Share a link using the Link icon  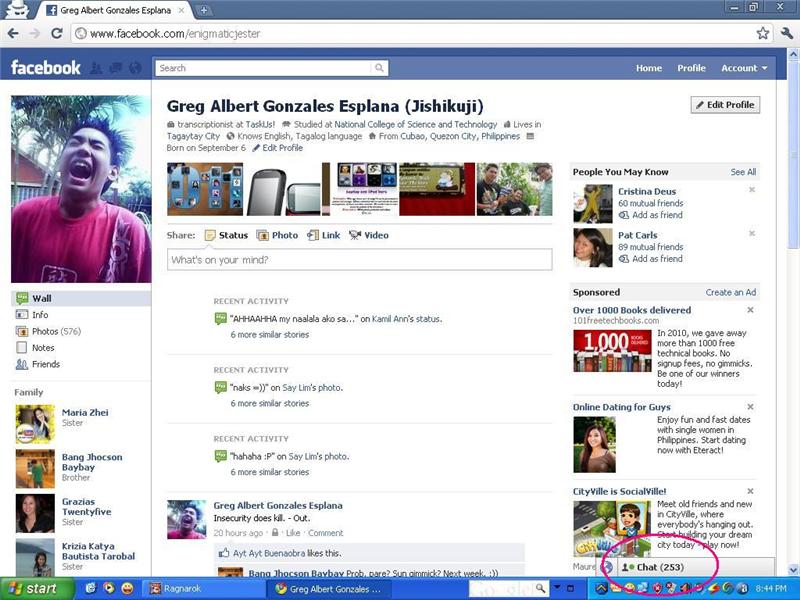tap(322, 235)
